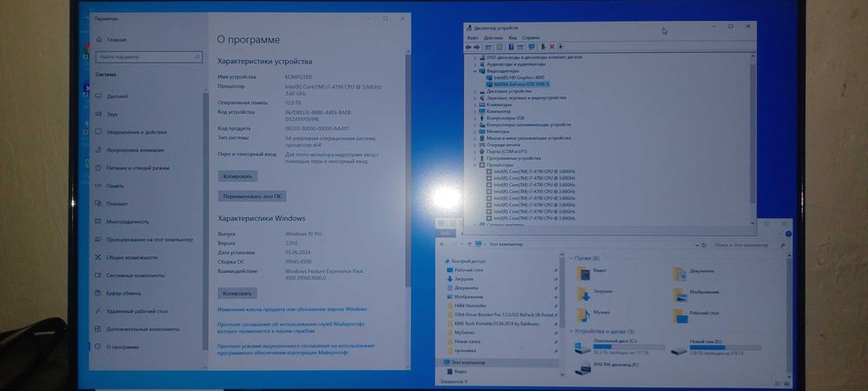Screen dimensions: 868x391
Task: Click Explorer up-one-level arrow
Action: pyautogui.click(x=470, y=244)
